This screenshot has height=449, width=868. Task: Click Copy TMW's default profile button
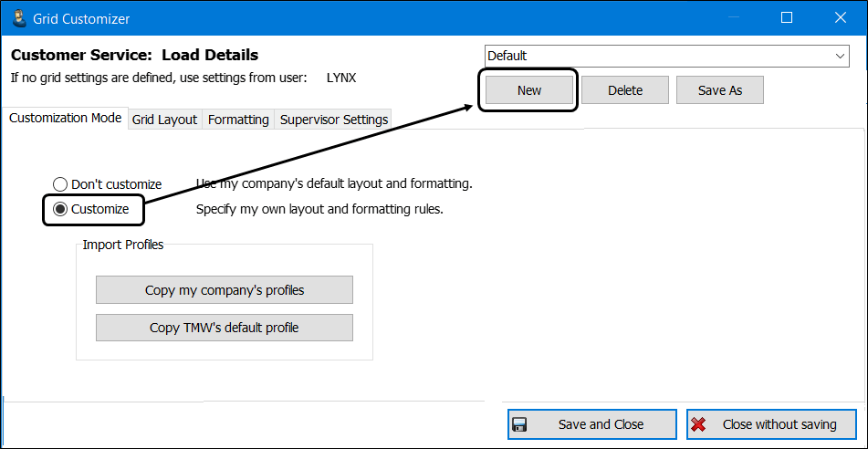225,328
